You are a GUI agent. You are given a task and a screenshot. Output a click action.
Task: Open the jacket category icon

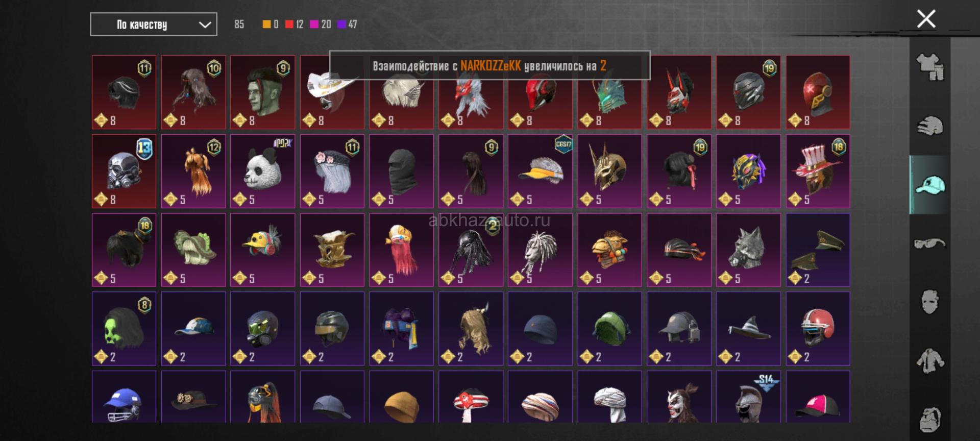click(x=930, y=361)
